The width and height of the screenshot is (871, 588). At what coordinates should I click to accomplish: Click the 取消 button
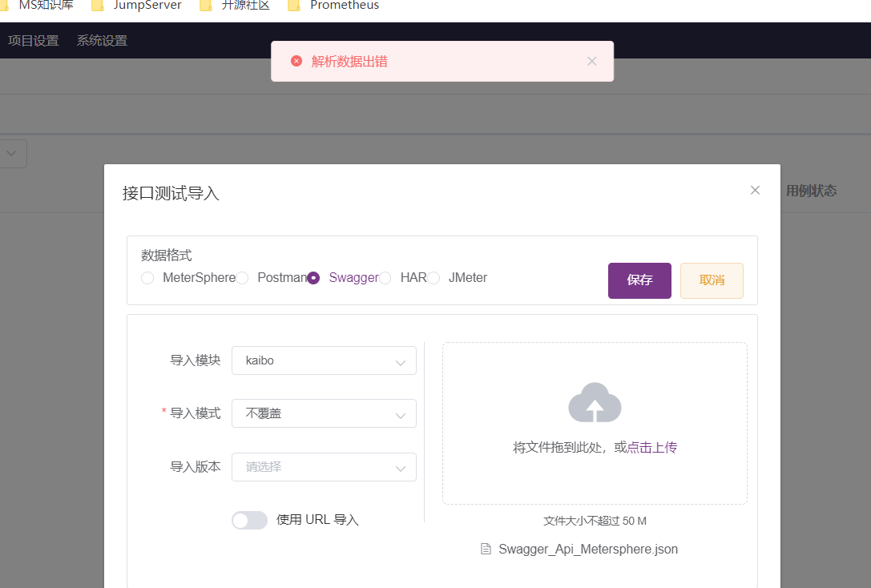[x=712, y=280]
